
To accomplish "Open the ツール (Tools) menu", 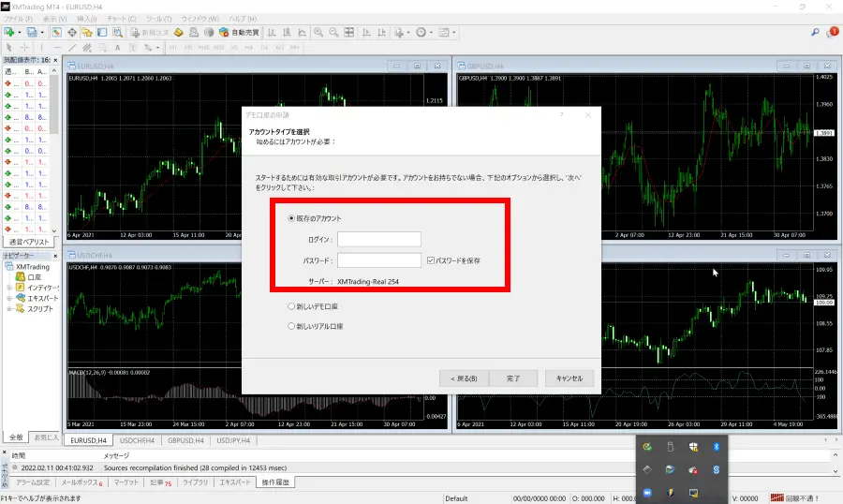I will click(x=158, y=19).
